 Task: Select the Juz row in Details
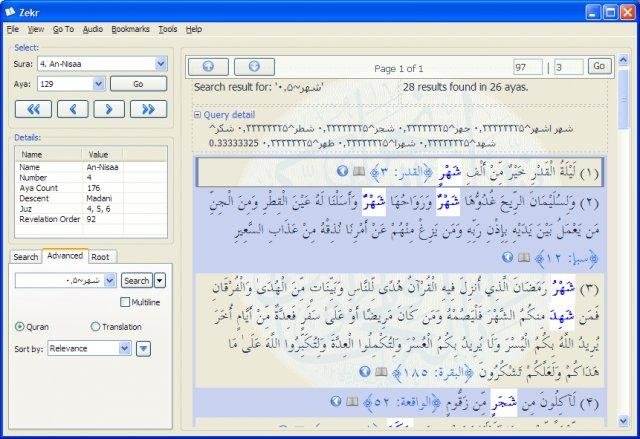pos(91,209)
